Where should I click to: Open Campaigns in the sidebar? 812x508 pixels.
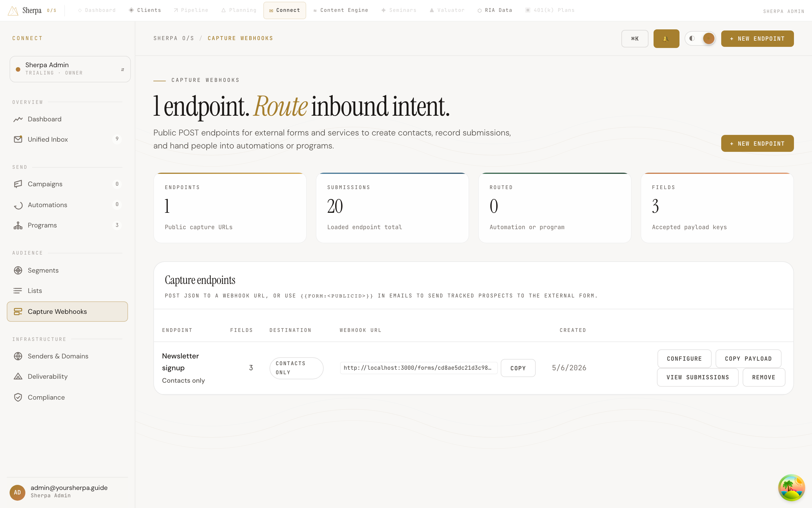tap(67, 184)
